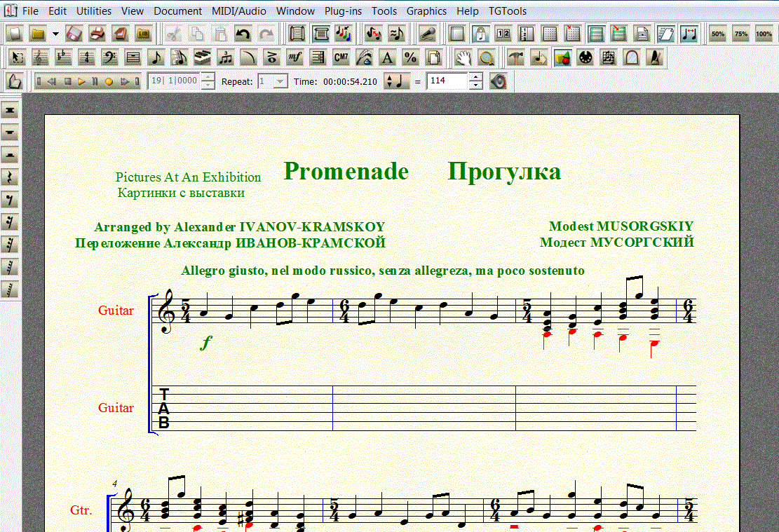Screen dimensions: 779x532
Task: Set zoom to 75%
Action: [x=740, y=34]
